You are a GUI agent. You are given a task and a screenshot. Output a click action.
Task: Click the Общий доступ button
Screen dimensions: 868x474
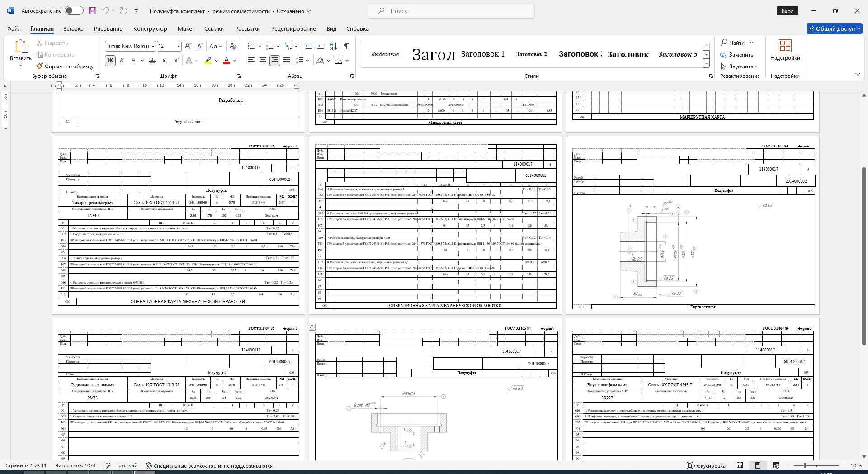click(835, 28)
